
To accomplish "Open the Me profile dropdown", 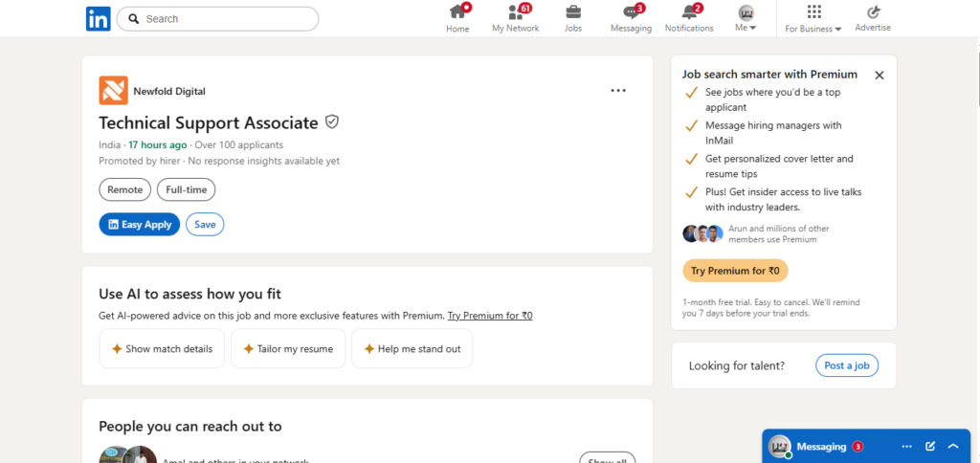I will tap(746, 18).
